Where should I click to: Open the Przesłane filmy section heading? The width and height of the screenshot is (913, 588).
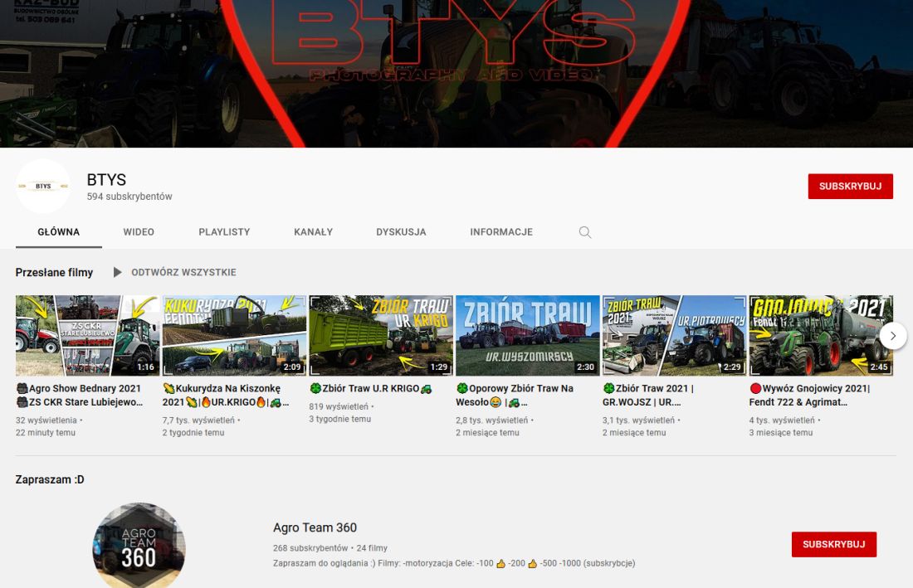[x=54, y=272]
